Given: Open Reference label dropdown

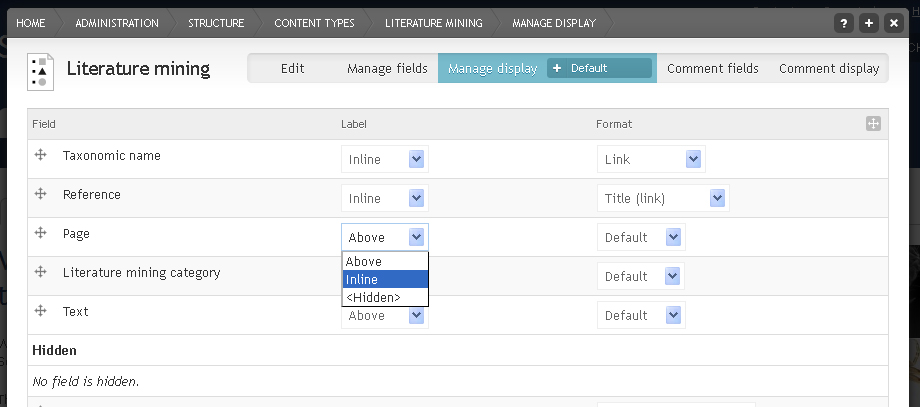Looking at the screenshot, I should pos(385,198).
